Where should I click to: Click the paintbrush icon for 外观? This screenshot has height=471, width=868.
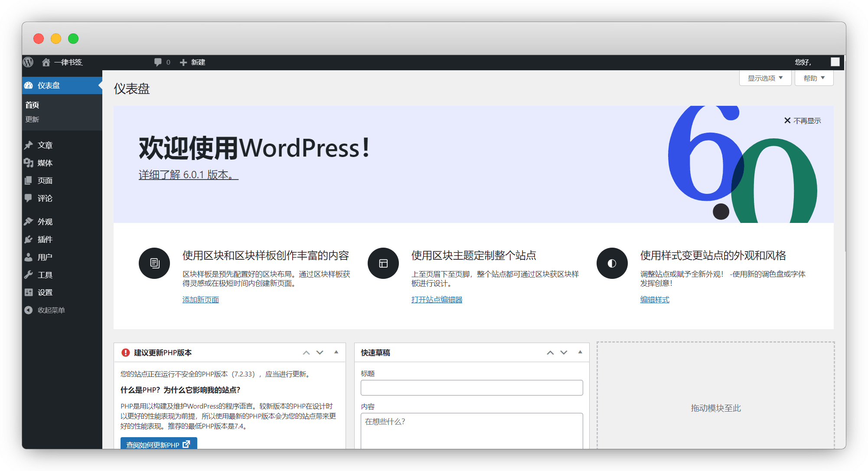click(29, 222)
